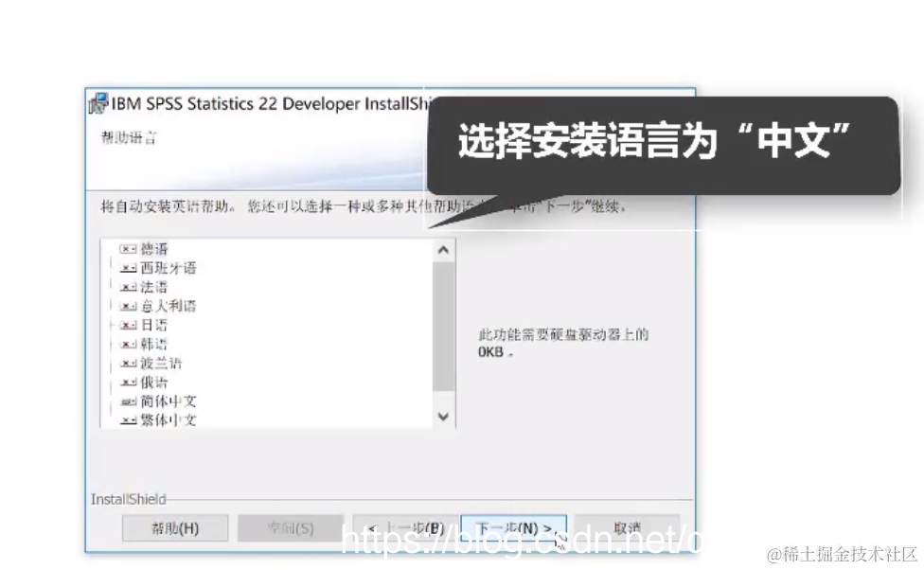Click the feature icon next to 韩语
This screenshot has height=570, width=924.
[127, 344]
